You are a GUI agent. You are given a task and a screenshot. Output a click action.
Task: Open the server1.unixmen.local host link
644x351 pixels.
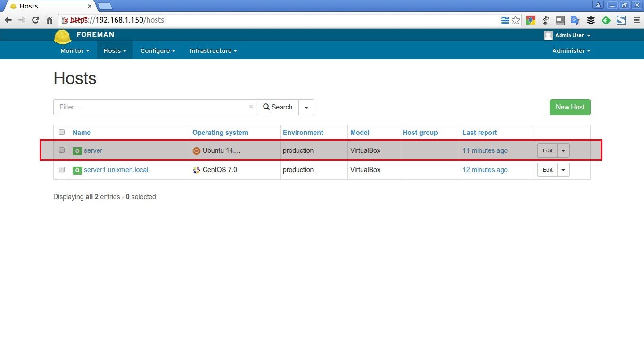tap(116, 170)
